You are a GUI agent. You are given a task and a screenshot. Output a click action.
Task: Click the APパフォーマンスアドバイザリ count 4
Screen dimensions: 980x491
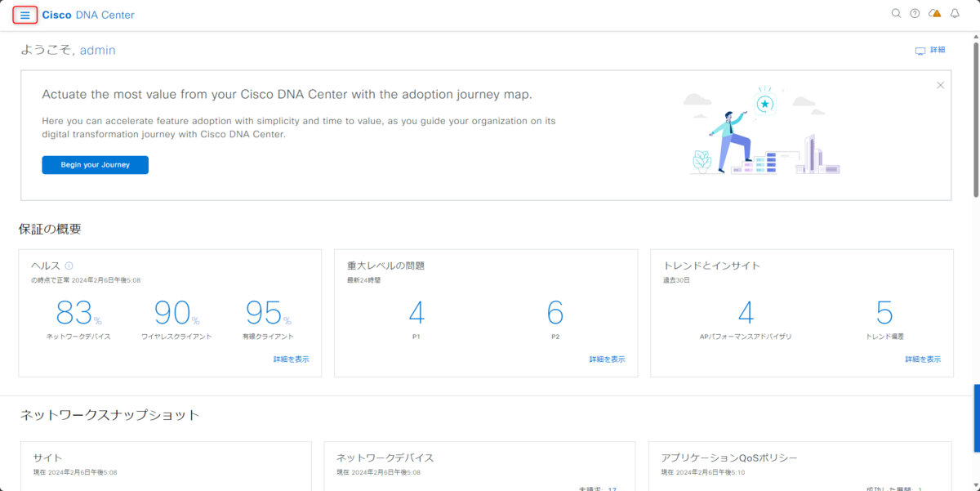click(x=746, y=314)
